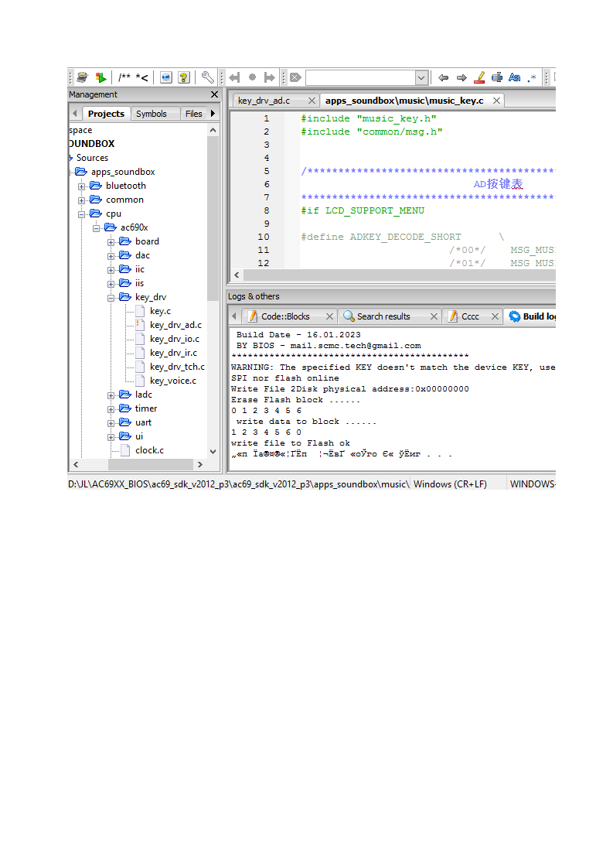Viewport: 613px width, 868px height.
Task: Click project tree horizontal scrollbar right arrow
Action: pyautogui.click(x=200, y=464)
